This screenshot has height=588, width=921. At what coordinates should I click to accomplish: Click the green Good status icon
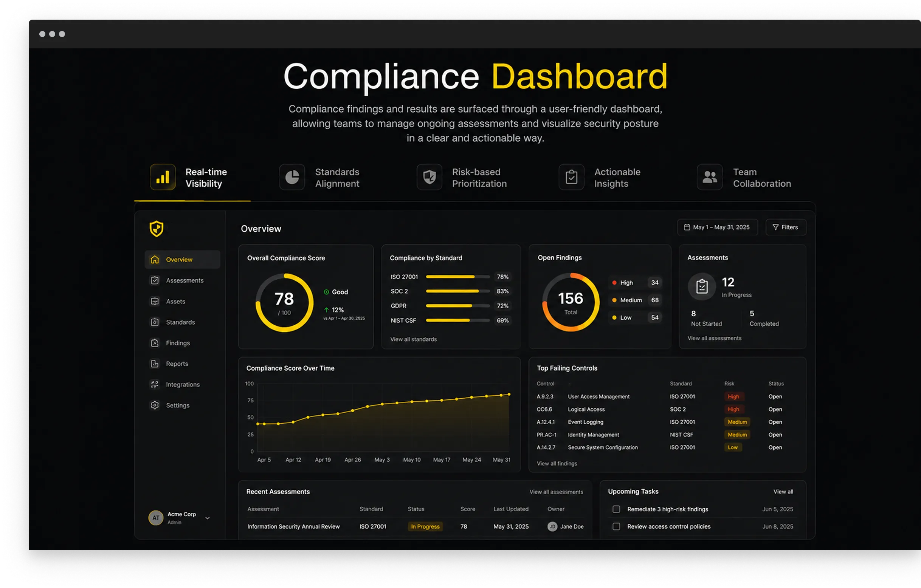click(x=326, y=292)
